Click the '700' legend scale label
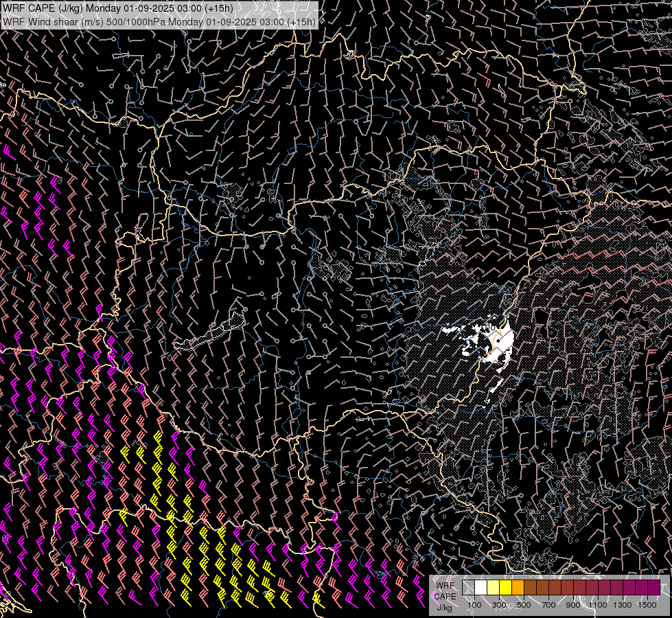The image size is (672, 618). coord(548,605)
